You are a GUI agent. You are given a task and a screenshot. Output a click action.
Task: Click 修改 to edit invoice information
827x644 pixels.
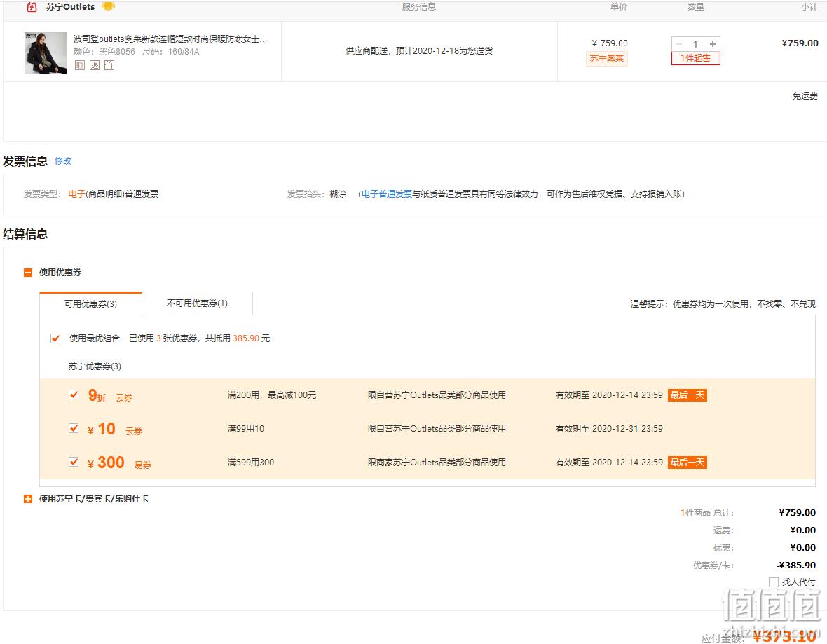pos(63,161)
